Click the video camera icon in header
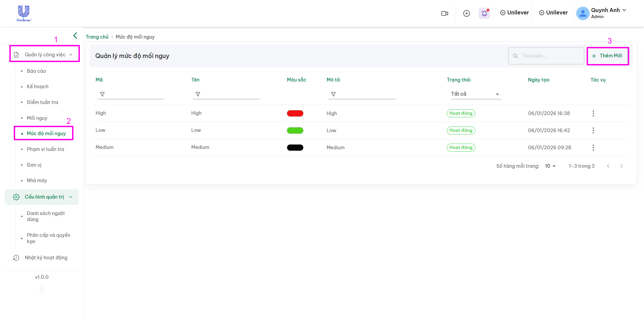 tap(445, 13)
